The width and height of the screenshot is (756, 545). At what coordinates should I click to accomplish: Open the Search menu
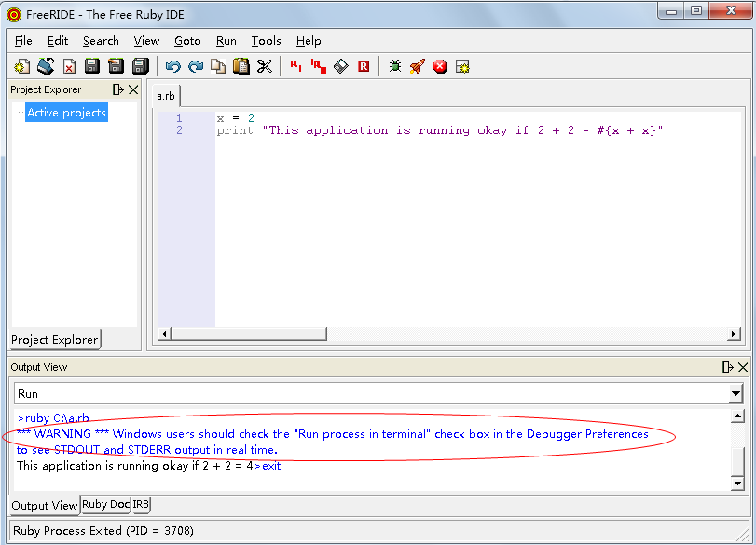coord(101,41)
